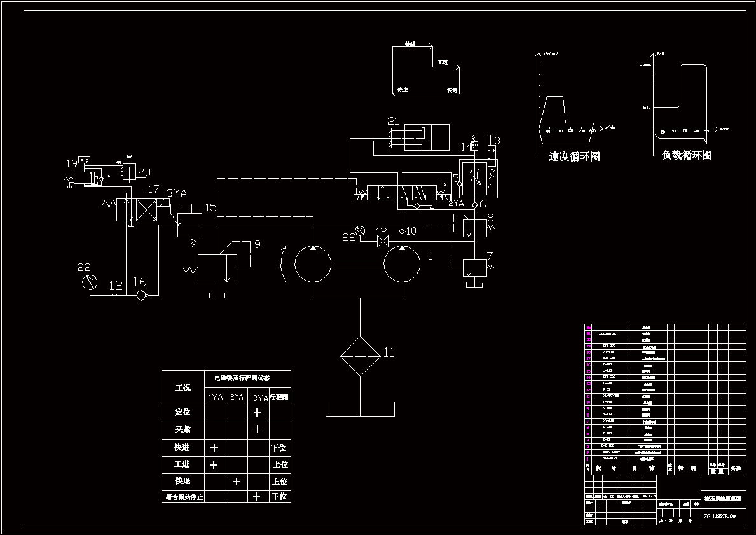Click the 下位 cell in the 滑台原始停止 row
The height and width of the screenshot is (535, 756).
pos(279,496)
